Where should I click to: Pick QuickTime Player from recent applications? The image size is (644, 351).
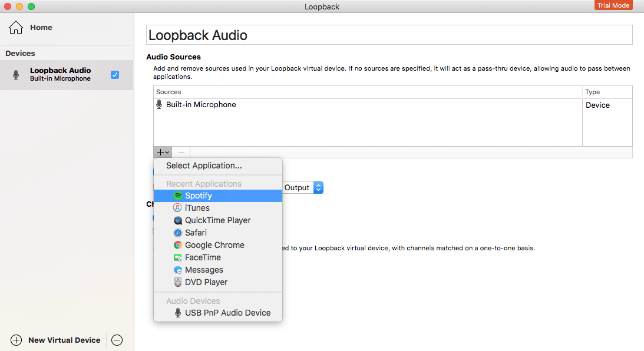(217, 220)
